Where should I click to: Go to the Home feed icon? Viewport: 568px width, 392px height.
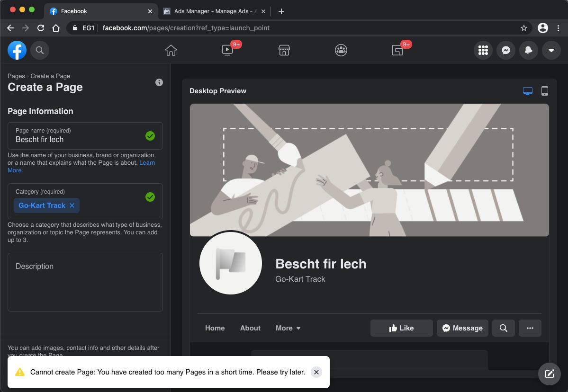click(x=171, y=50)
